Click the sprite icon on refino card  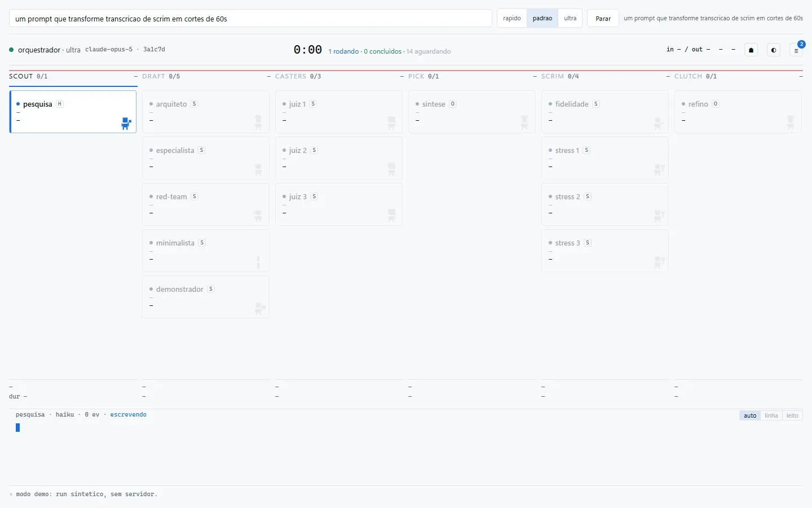pos(791,122)
